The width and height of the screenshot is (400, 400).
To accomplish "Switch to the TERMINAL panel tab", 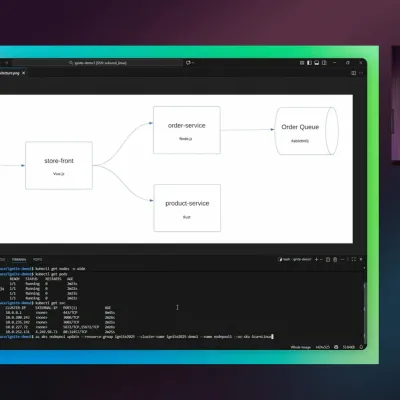I will coord(19,259).
